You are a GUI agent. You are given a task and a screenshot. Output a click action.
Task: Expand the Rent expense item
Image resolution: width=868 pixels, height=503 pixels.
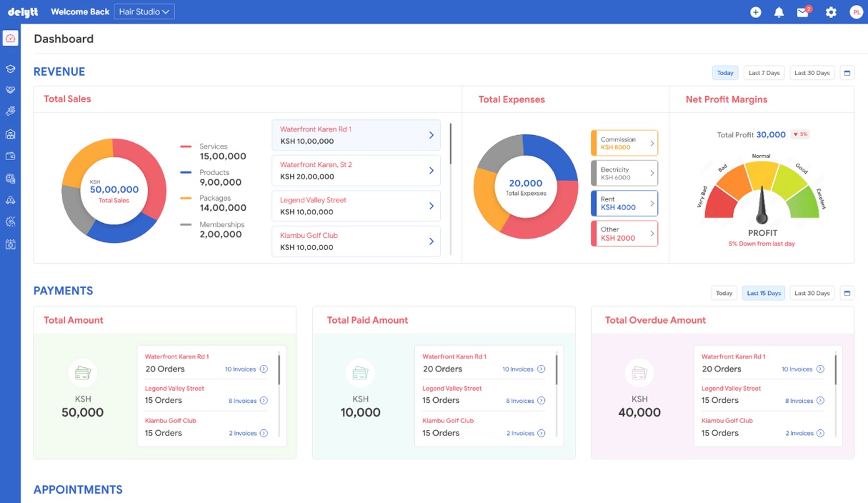[x=652, y=203]
